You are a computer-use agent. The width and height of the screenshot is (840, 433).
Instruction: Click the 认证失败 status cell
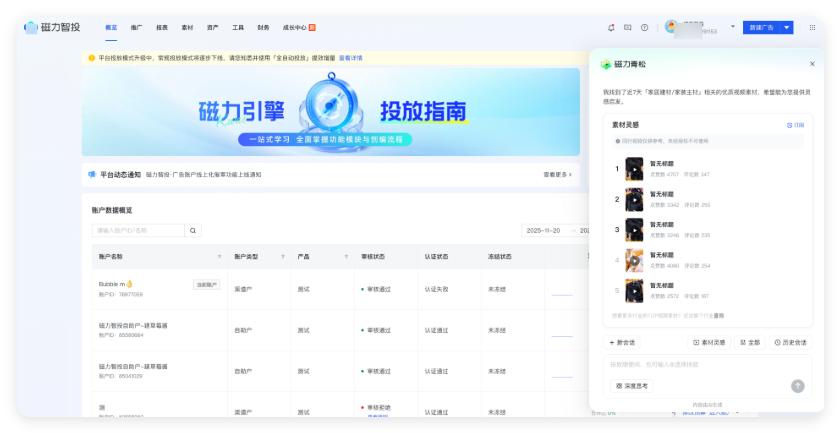point(436,289)
